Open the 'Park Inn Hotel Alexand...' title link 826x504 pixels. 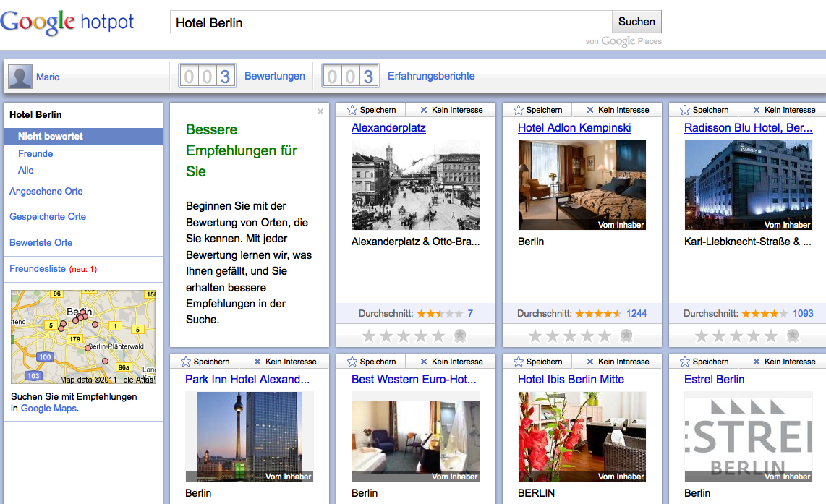click(x=247, y=380)
